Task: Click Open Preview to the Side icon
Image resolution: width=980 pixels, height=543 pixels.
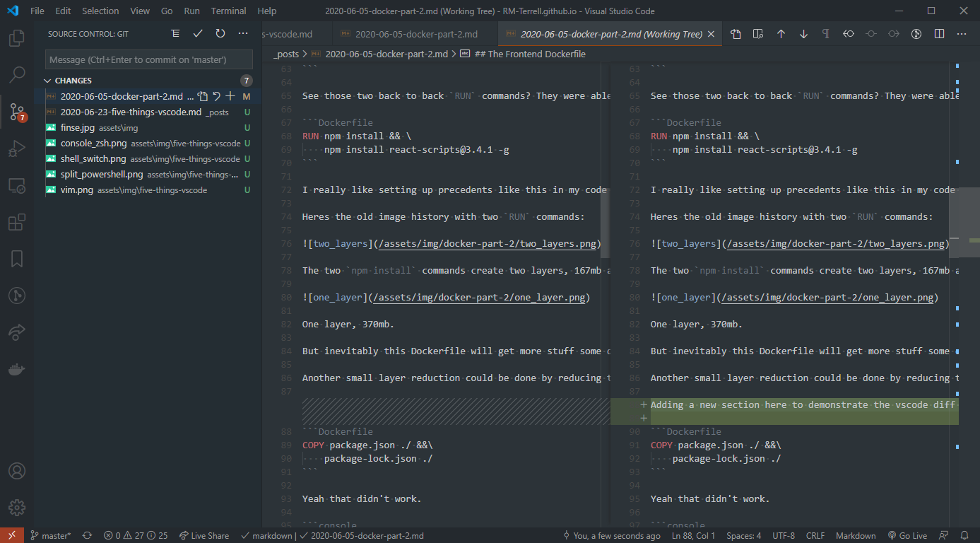Action: [758, 34]
